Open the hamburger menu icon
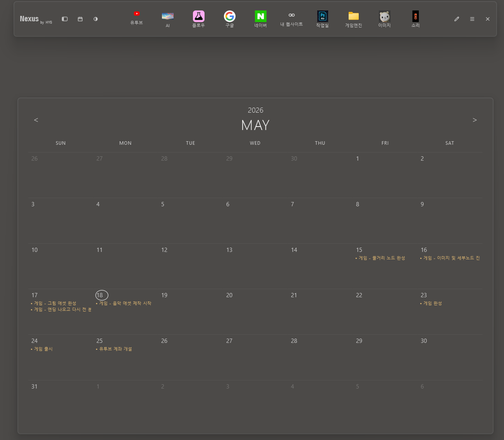The width and height of the screenshot is (504, 440). [x=472, y=19]
